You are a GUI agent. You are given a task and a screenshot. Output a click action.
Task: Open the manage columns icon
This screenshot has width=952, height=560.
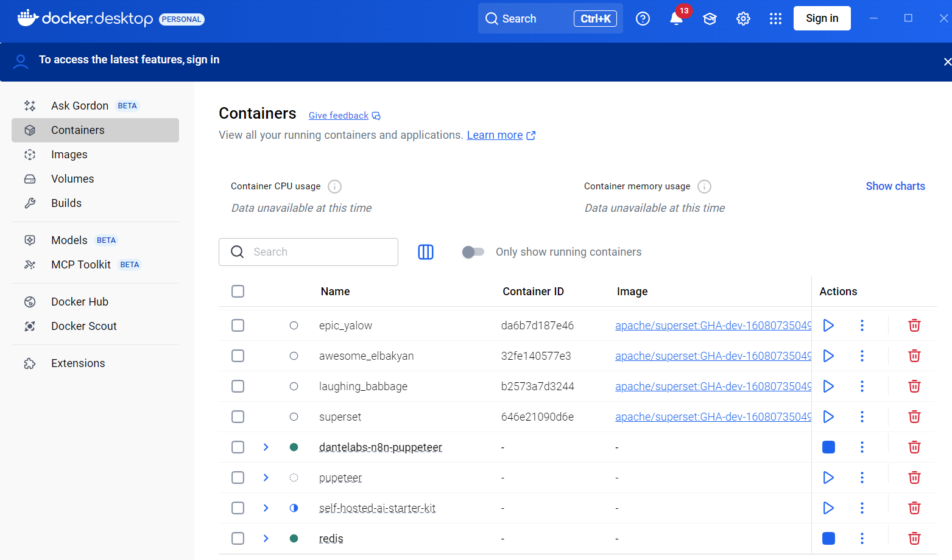pos(426,252)
